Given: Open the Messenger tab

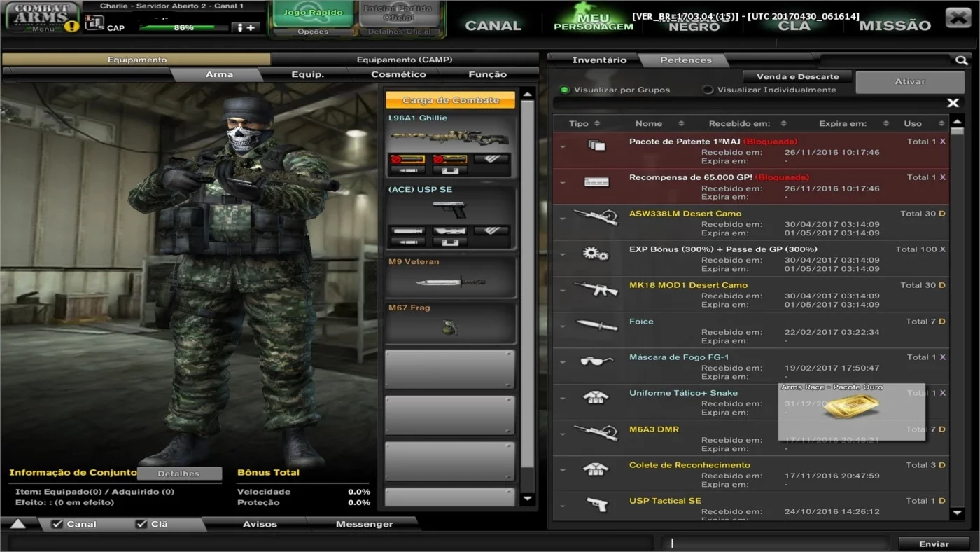Looking at the screenshot, I should 364,524.
